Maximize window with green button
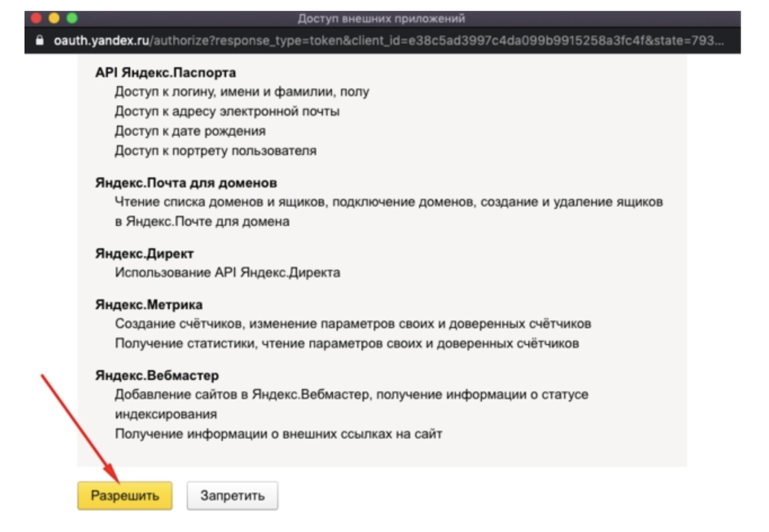The height and width of the screenshot is (532, 769). pos(72,18)
